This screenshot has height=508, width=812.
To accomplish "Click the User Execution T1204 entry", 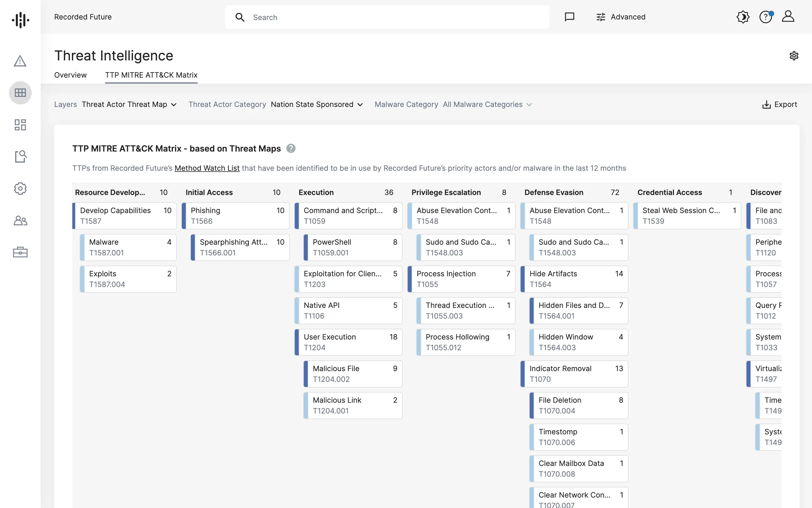I will coord(348,342).
